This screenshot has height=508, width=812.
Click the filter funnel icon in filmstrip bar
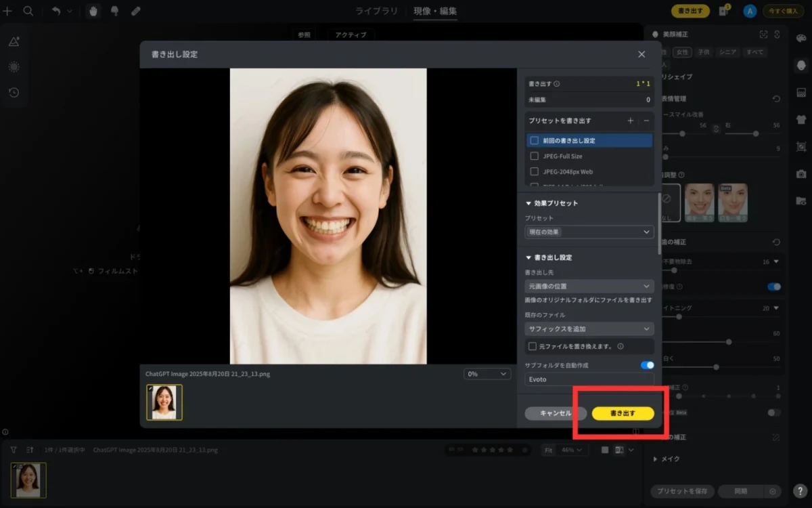[x=13, y=450]
